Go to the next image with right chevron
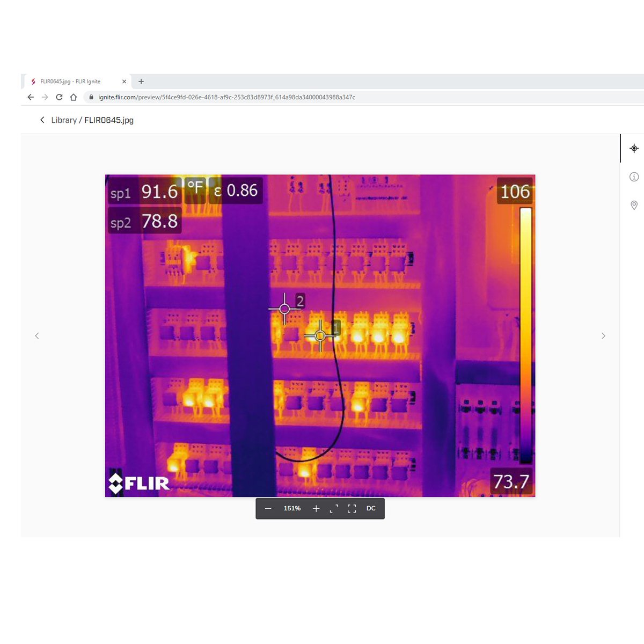The image size is (644, 644). pos(603,336)
